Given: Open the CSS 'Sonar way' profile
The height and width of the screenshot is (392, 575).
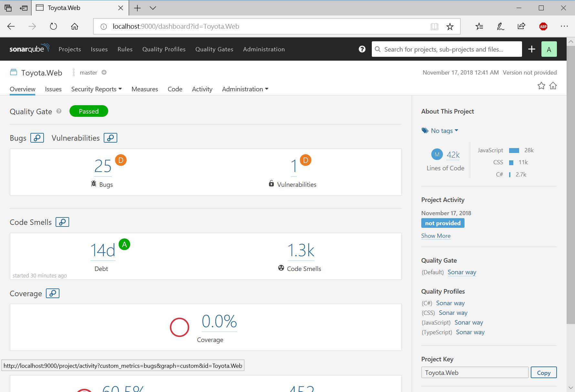Looking at the screenshot, I should point(453,313).
